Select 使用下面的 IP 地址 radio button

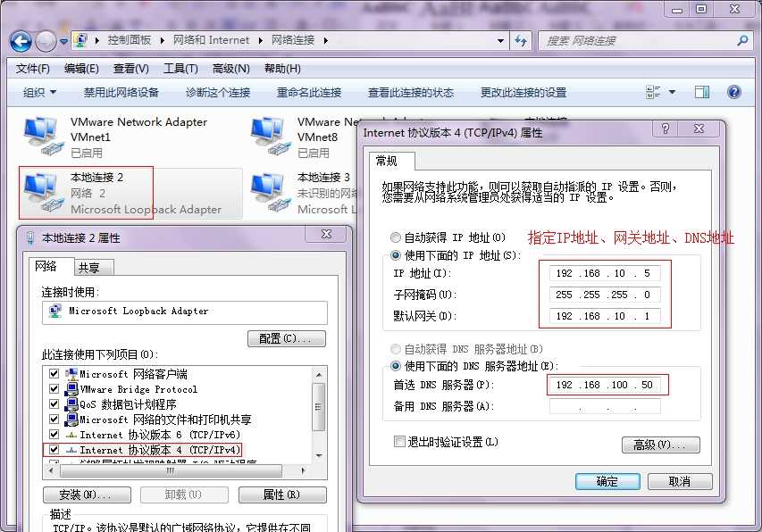point(396,255)
